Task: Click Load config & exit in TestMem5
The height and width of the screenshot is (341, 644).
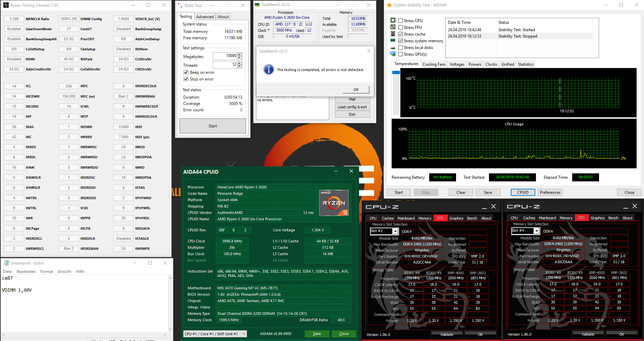Action: click(352, 107)
